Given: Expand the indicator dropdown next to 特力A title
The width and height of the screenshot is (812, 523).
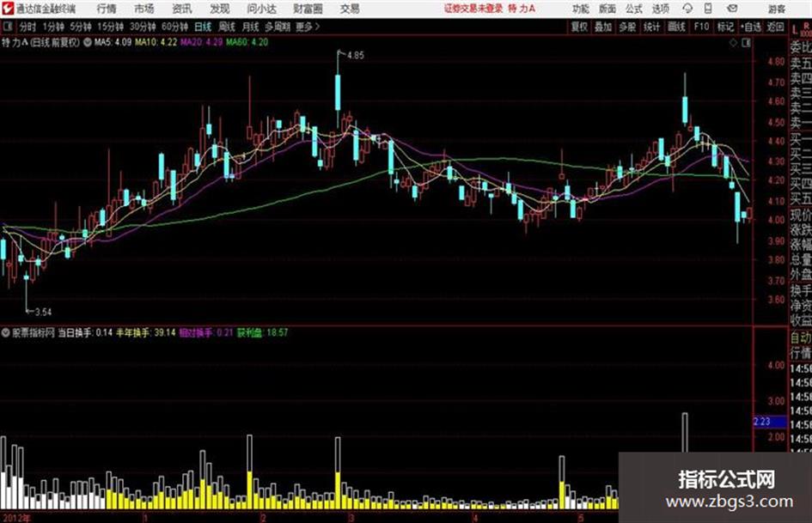Looking at the screenshot, I should pos(87,42).
